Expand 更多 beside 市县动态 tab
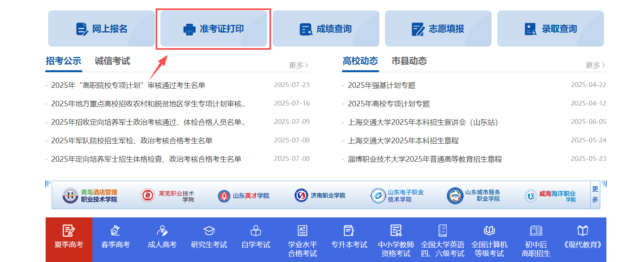This screenshot has width=644, height=262. coord(595,65)
